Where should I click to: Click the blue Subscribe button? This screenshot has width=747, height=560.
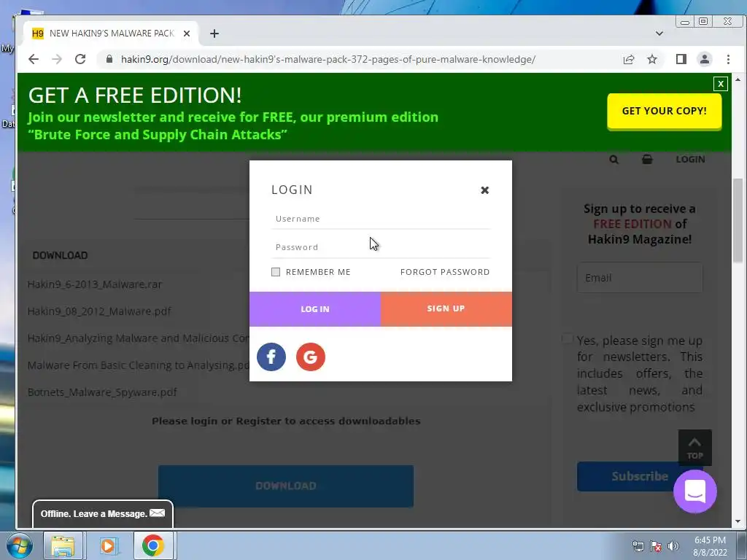(639, 476)
